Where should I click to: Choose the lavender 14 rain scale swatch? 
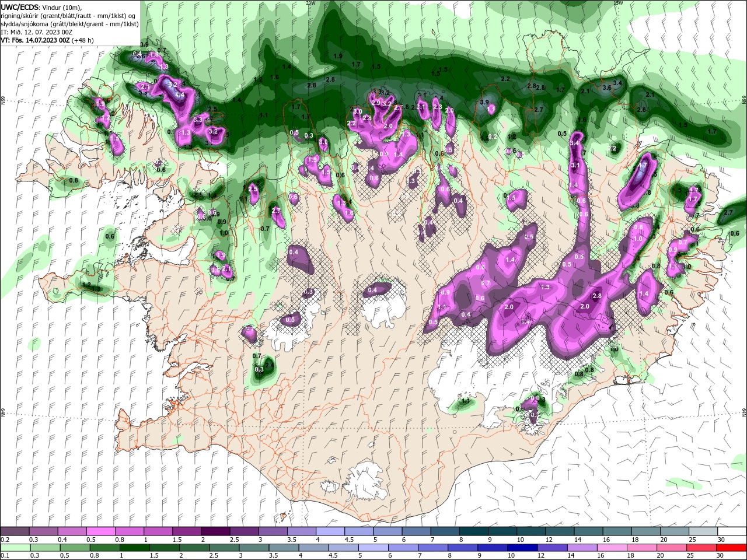point(582,548)
